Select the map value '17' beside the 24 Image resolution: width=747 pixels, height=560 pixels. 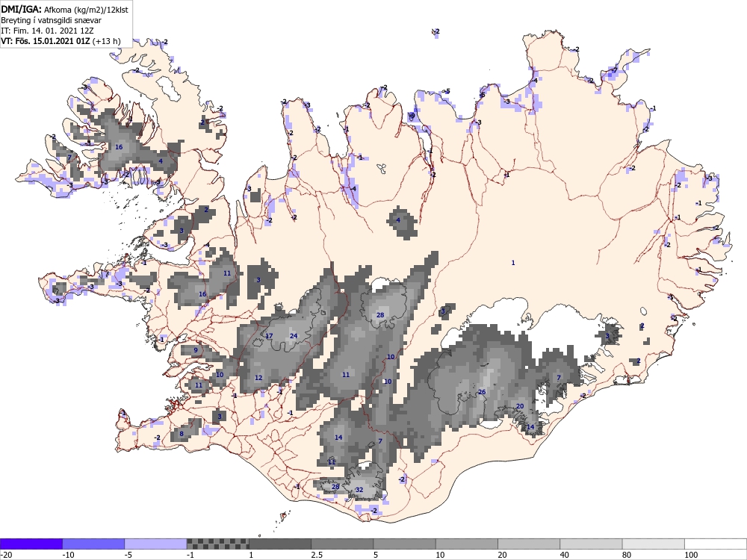pyautogui.click(x=269, y=336)
